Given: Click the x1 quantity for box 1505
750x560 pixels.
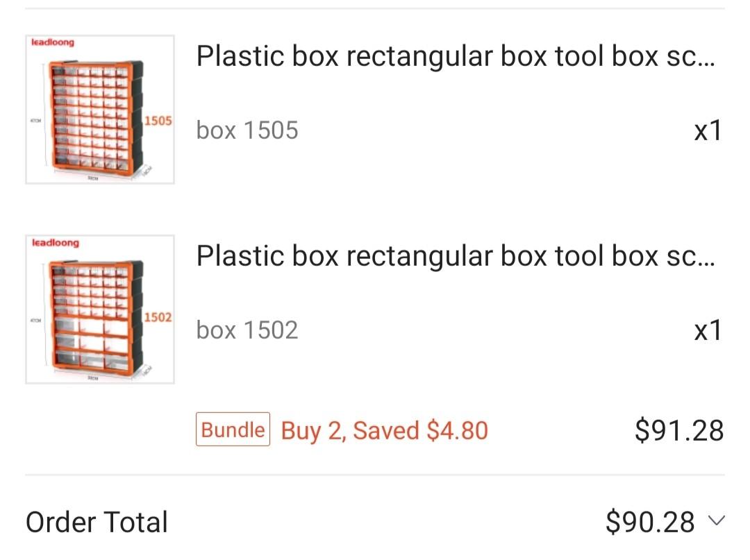Looking at the screenshot, I should (708, 130).
